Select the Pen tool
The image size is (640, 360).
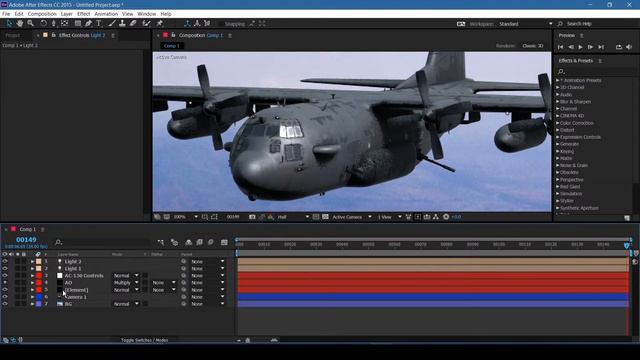88,24
